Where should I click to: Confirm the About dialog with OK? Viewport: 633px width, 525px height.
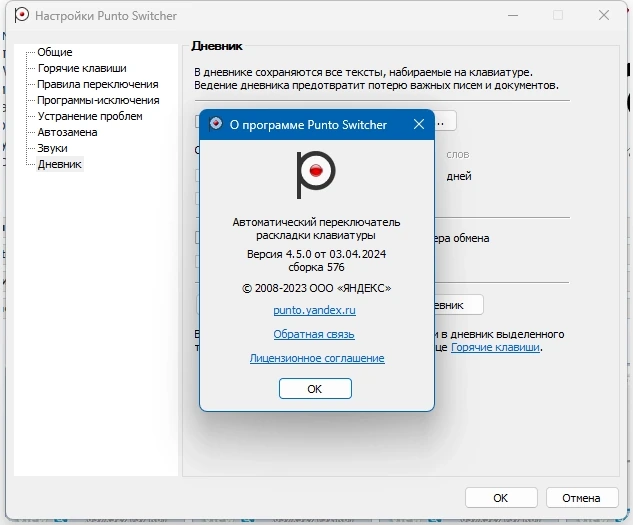(315, 388)
